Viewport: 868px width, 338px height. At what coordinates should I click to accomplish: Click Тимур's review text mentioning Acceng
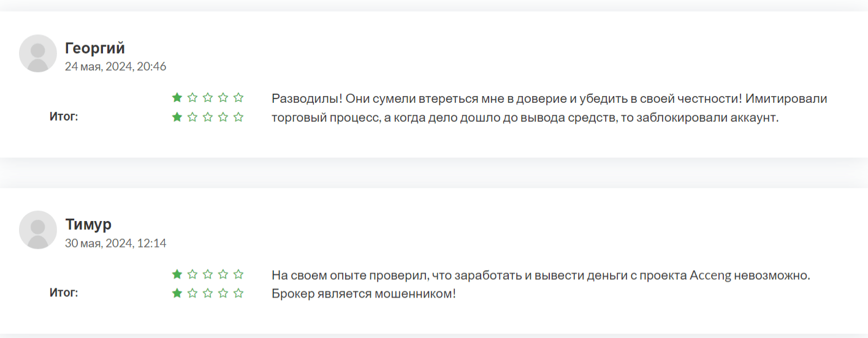click(541, 284)
